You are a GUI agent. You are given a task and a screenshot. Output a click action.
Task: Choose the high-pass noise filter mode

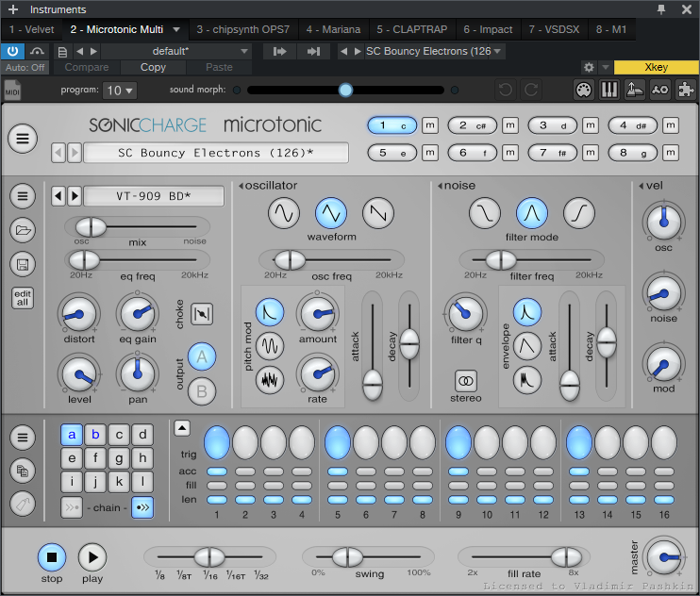(x=578, y=213)
